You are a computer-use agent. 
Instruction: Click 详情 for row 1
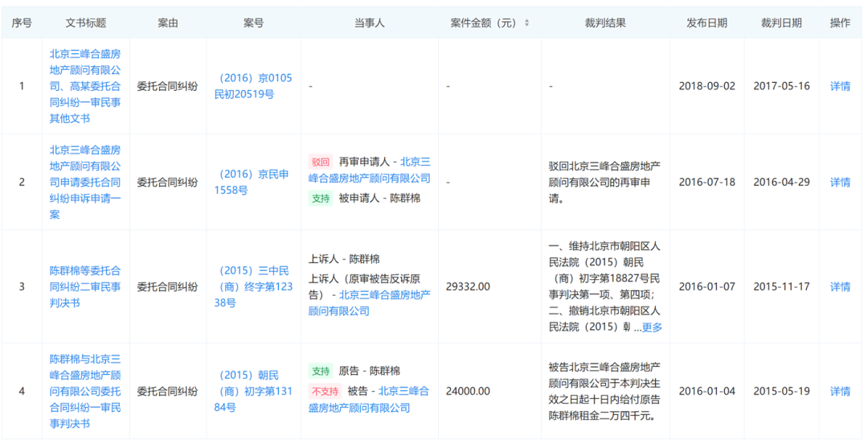point(840,86)
